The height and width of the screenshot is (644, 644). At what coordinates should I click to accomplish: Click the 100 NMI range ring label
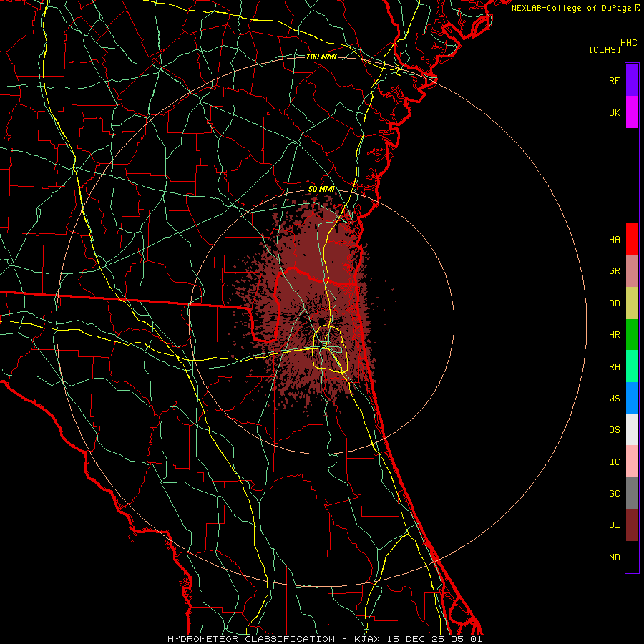click(321, 57)
